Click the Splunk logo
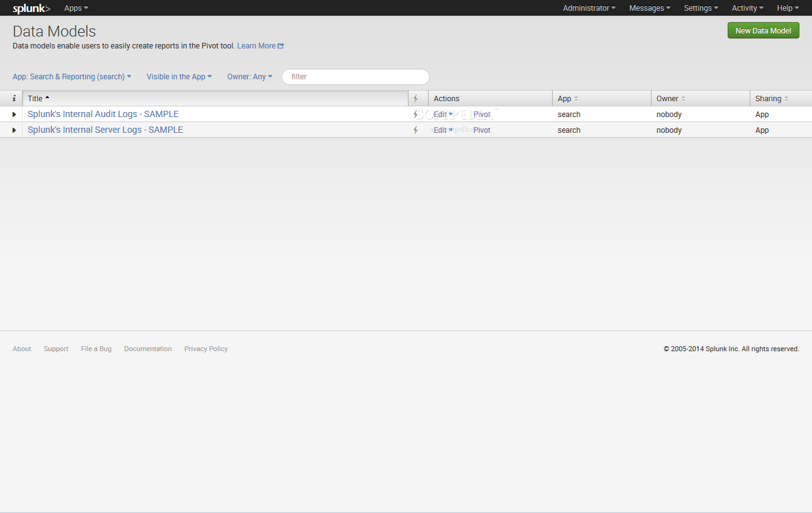Image resolution: width=812 pixels, height=513 pixels. click(x=31, y=8)
